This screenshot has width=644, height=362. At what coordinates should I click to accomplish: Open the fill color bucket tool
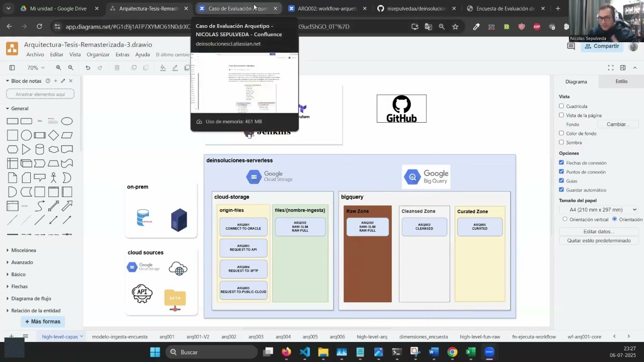pyautogui.click(x=163, y=68)
